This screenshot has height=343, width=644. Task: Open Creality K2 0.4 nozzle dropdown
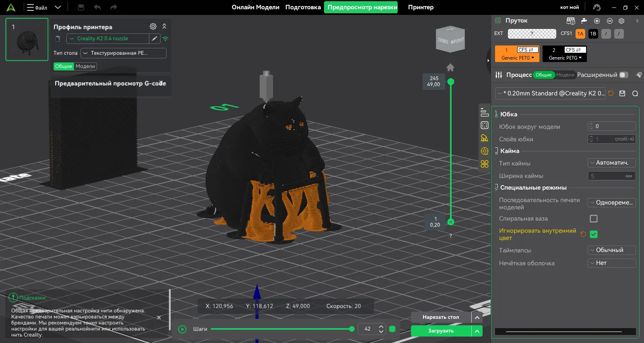pos(108,39)
